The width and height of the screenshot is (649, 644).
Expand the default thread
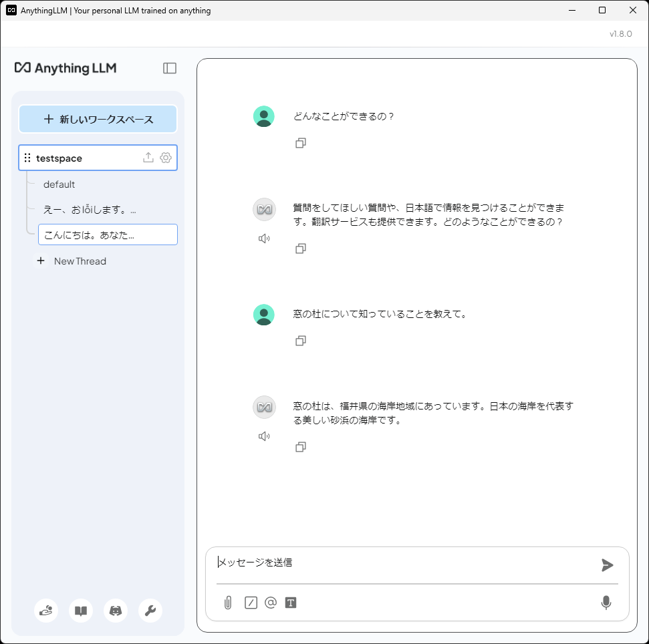pyautogui.click(x=59, y=184)
